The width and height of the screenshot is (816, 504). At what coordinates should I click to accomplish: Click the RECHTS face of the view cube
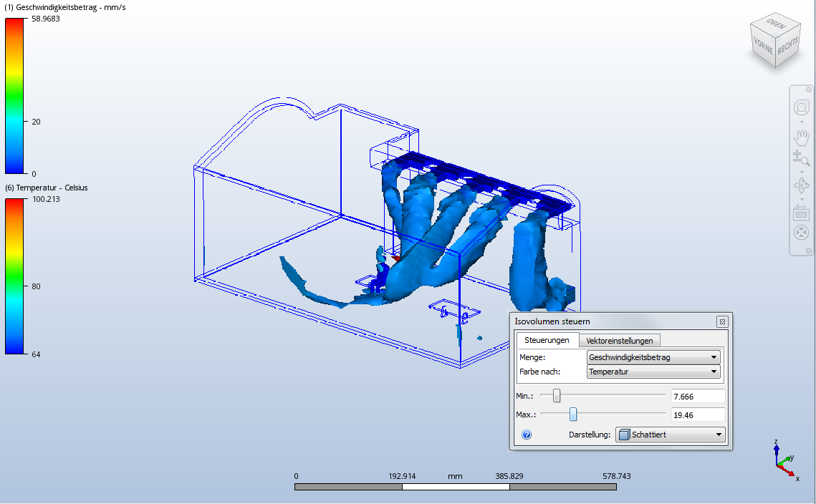point(788,47)
